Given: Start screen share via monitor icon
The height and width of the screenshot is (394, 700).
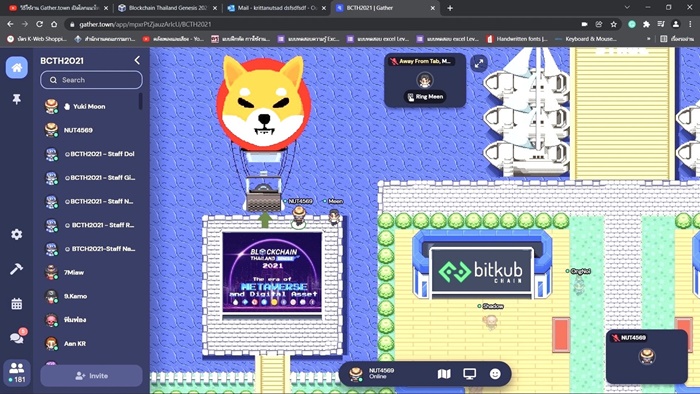Looking at the screenshot, I should pos(469,374).
